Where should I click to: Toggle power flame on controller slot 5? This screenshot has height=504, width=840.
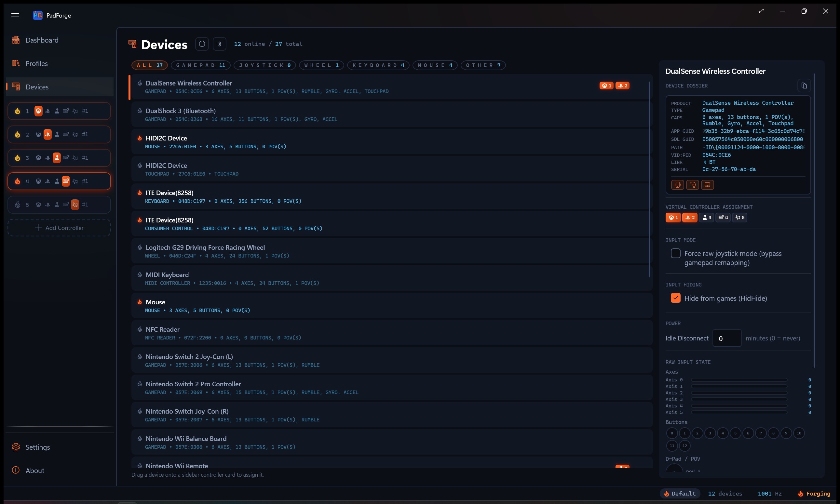(x=17, y=205)
